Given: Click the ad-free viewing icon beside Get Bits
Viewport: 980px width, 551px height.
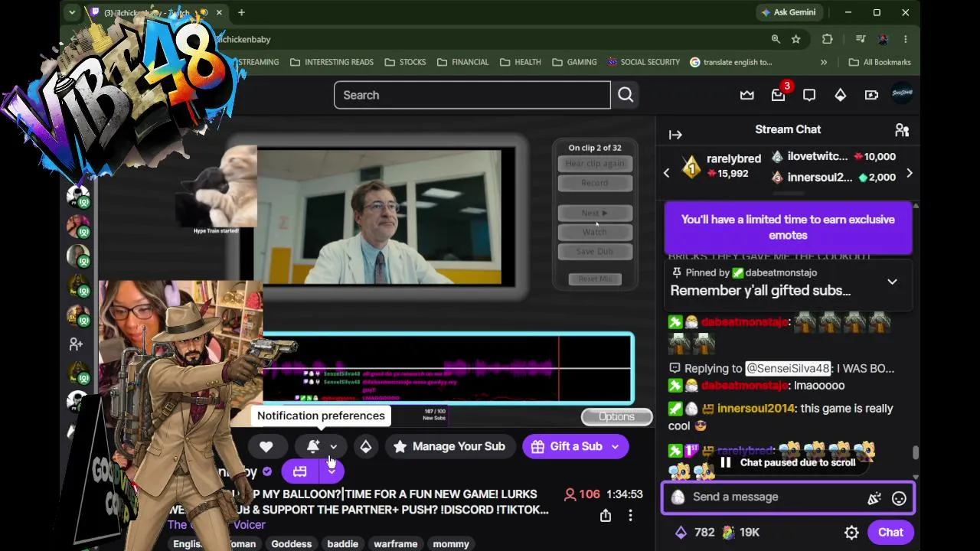Looking at the screenshot, I should [871, 95].
